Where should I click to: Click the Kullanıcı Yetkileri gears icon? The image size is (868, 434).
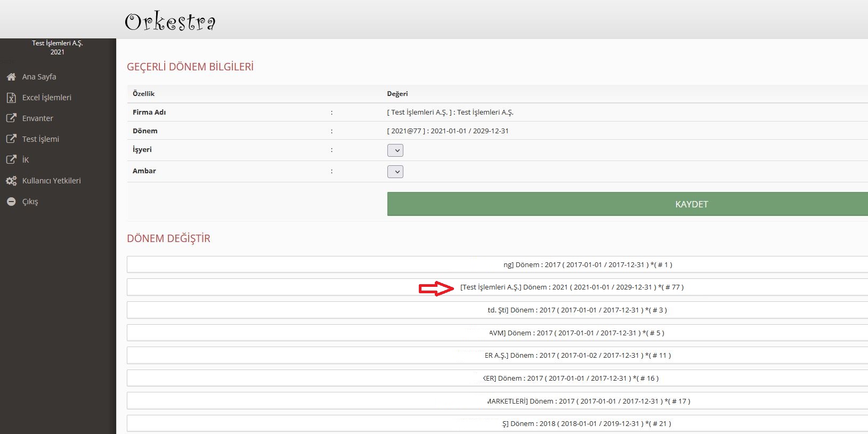tap(11, 181)
